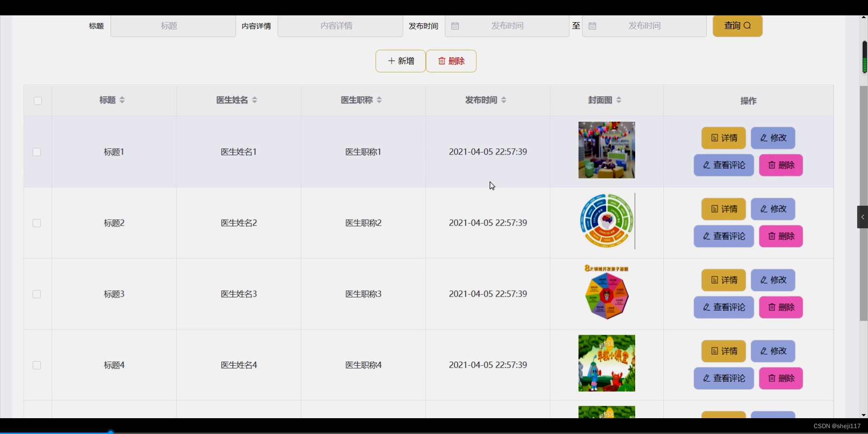
Task: Check the checkbox for 标题3 row
Action: pos(37,294)
